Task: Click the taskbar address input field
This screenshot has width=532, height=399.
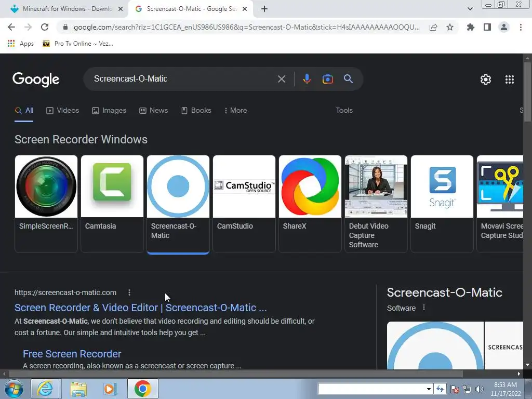Action: 371,389
